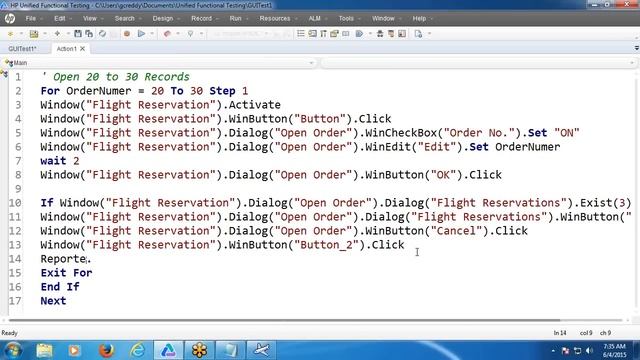
Task: Save the test with the floppy icon
Action: [78, 33]
